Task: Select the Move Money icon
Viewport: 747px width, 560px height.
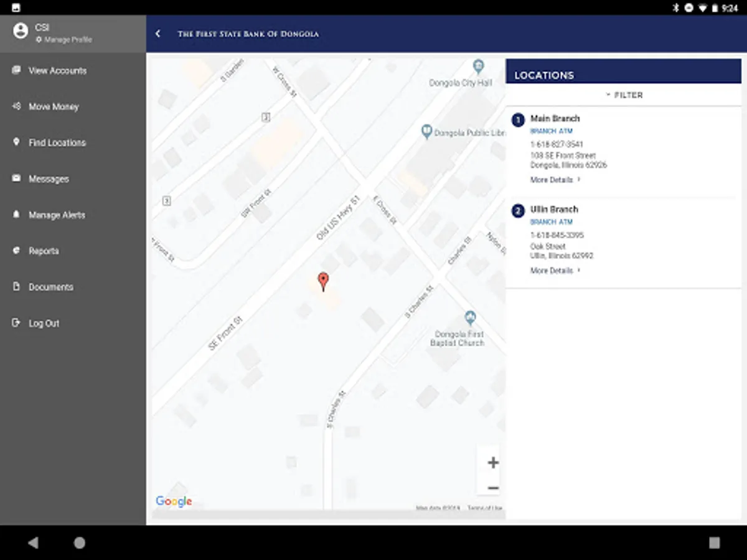Action: 17,106
